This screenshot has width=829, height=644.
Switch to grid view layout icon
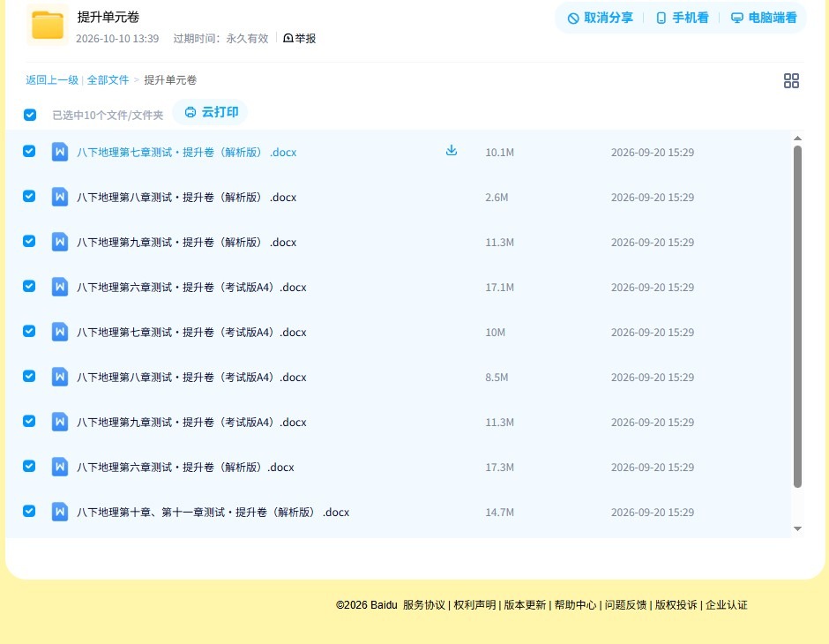tap(791, 80)
